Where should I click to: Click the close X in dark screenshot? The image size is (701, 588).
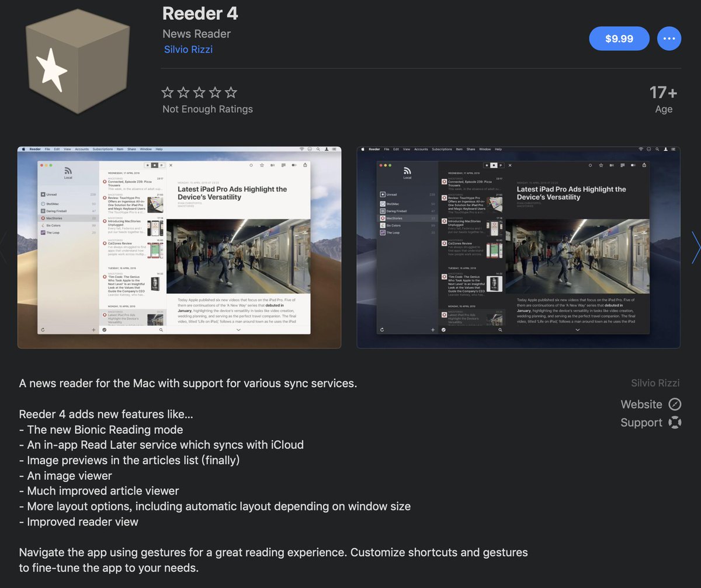point(510,165)
